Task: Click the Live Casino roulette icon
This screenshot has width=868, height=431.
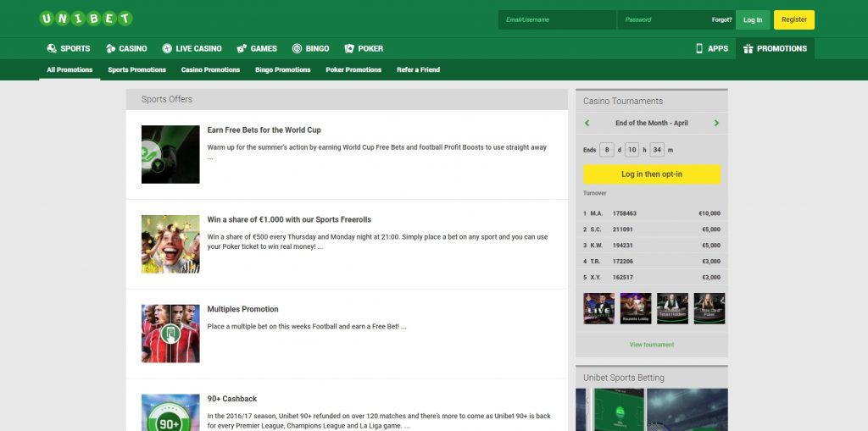Action: [167, 48]
